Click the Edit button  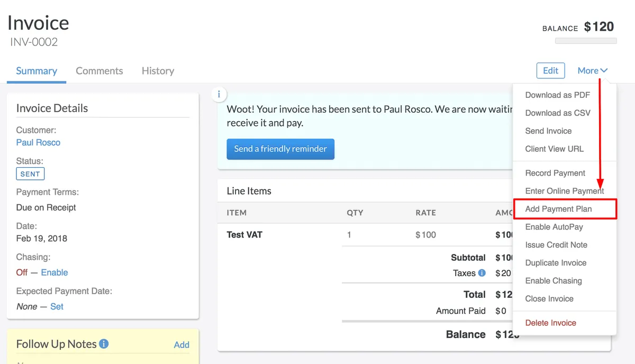click(x=550, y=71)
